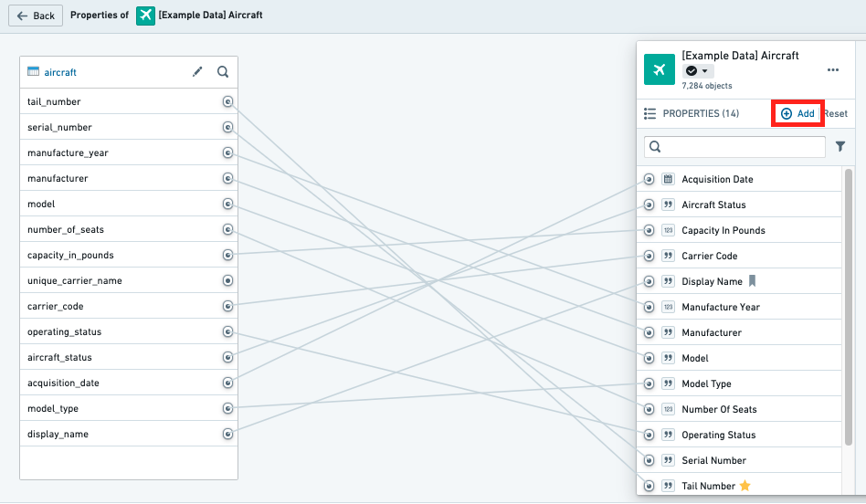The width and height of the screenshot is (866, 504).
Task: Click the manufacture_year column connector
Action: [x=227, y=152]
